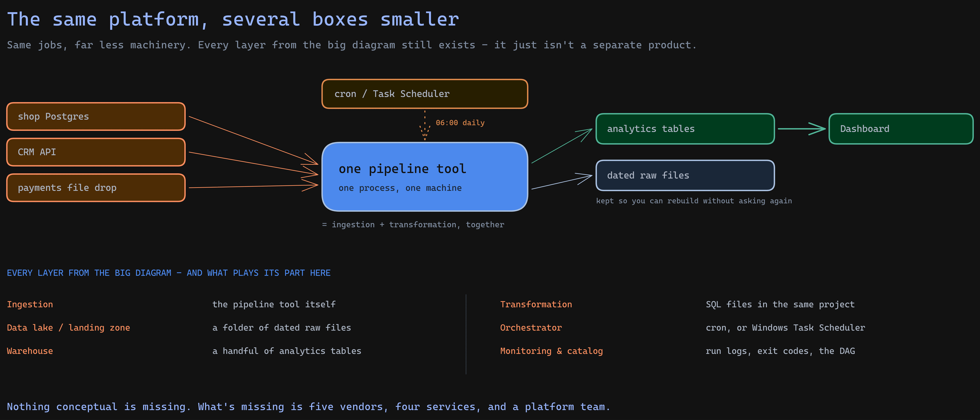Image resolution: width=980 pixels, height=420 pixels.
Task: Select the 'Data lake / landing zone' label
Action: [x=69, y=327]
